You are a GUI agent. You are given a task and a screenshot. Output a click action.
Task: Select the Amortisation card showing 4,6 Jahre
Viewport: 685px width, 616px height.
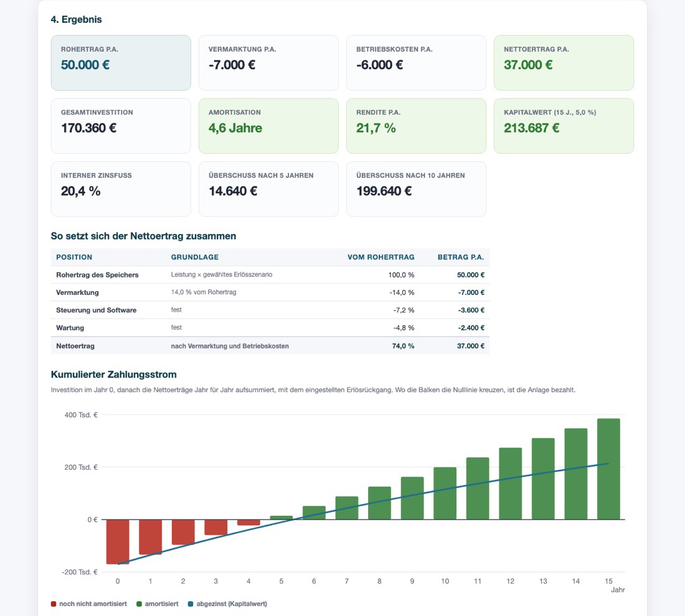268,126
